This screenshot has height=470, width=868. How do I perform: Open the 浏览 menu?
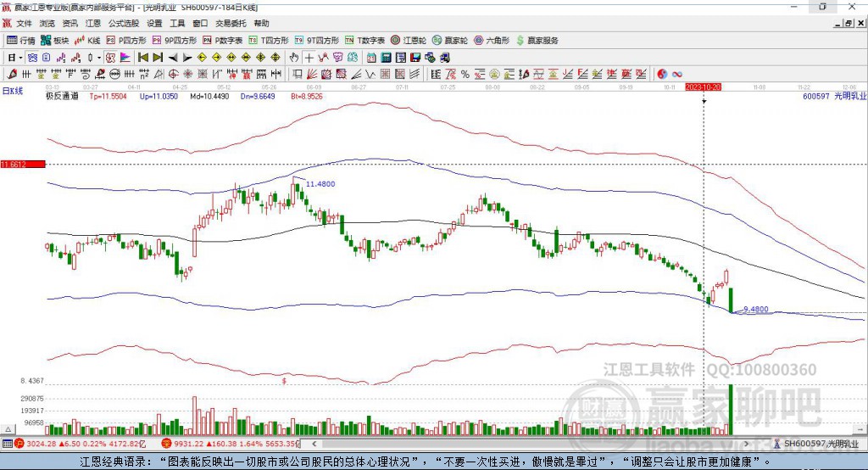pos(47,23)
